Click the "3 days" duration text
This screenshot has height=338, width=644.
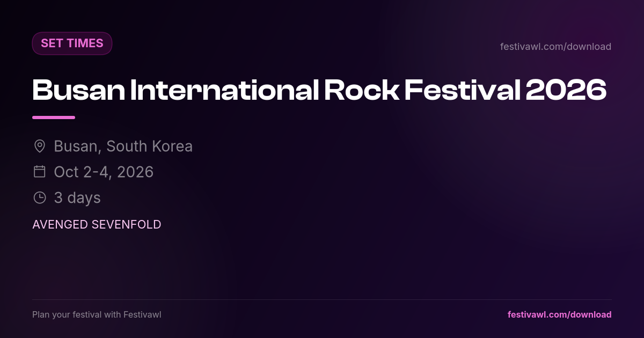(77, 197)
